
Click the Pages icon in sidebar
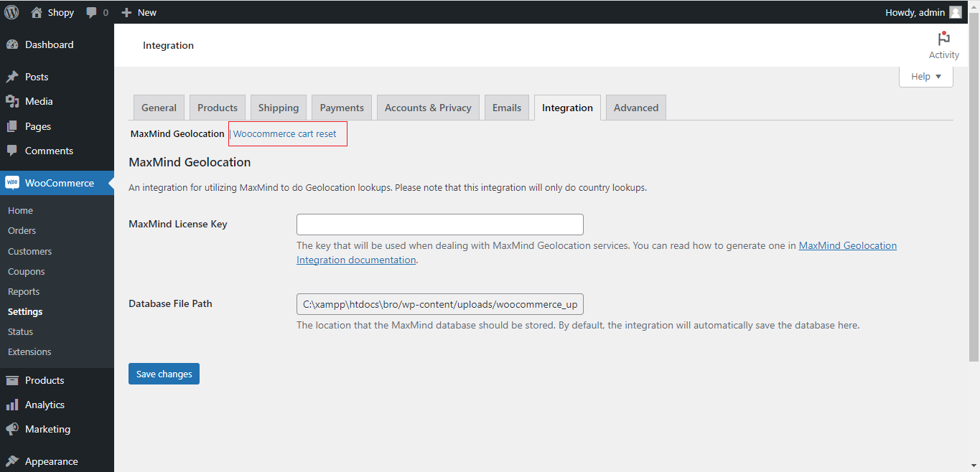12,126
